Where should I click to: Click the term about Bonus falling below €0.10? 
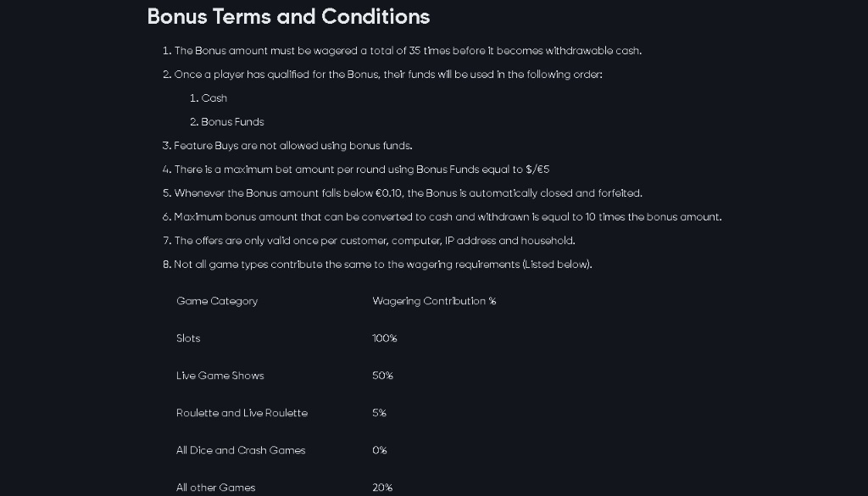pos(408,193)
